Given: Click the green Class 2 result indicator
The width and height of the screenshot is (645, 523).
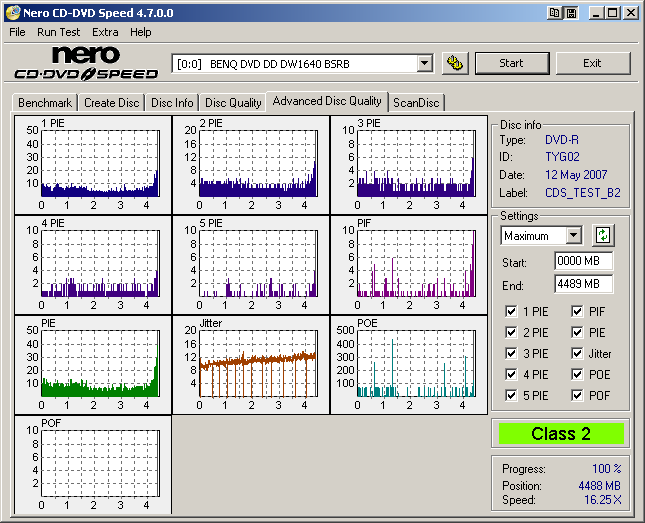Looking at the screenshot, I should coord(561,434).
